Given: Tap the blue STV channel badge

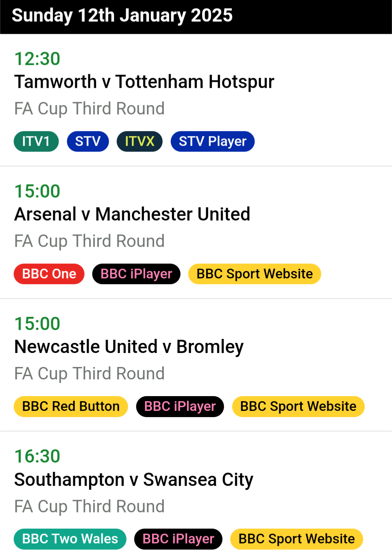Looking at the screenshot, I should [88, 141].
